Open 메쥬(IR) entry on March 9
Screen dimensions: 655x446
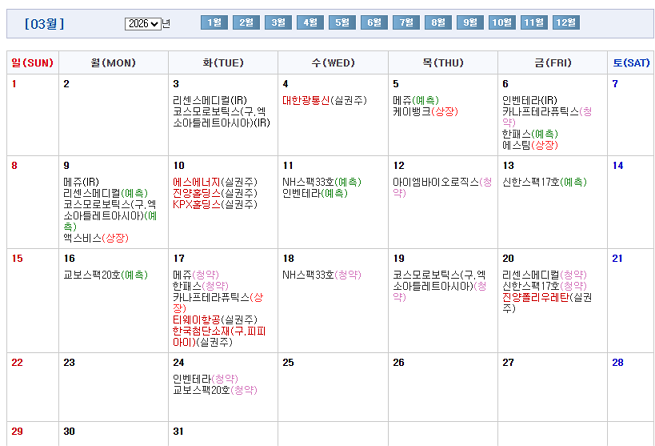click(81, 182)
